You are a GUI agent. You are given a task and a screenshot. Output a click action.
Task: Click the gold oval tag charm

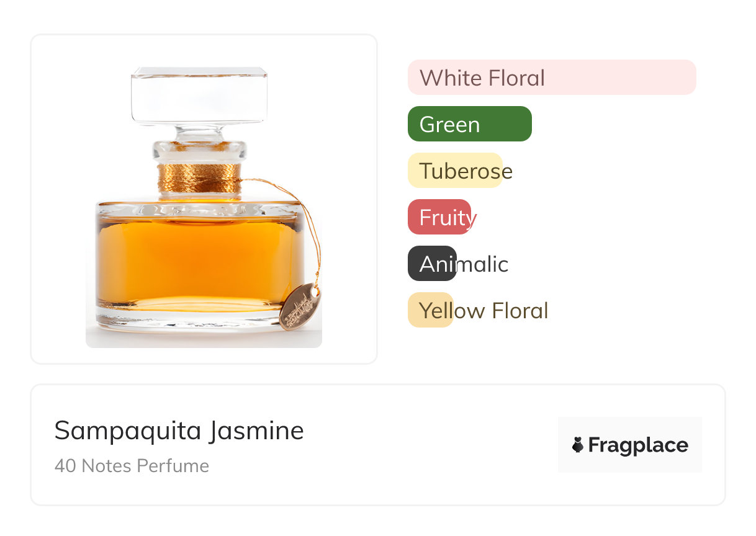click(x=299, y=306)
